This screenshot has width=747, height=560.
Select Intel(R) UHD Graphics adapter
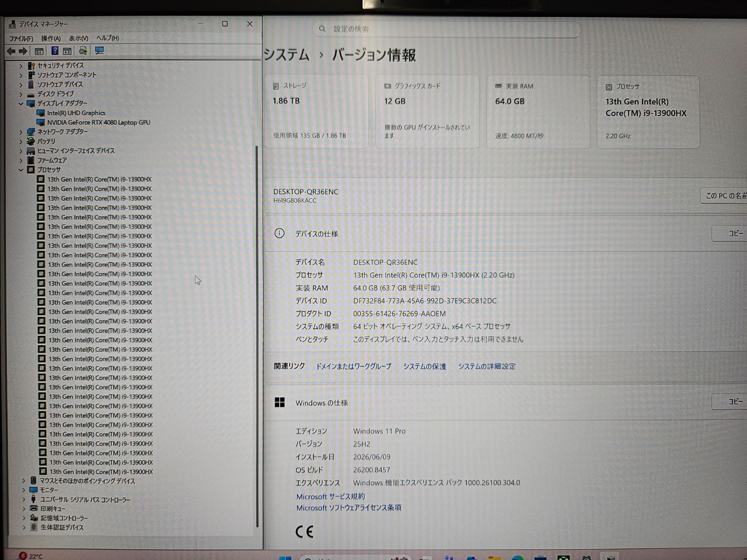pyautogui.click(x=76, y=113)
